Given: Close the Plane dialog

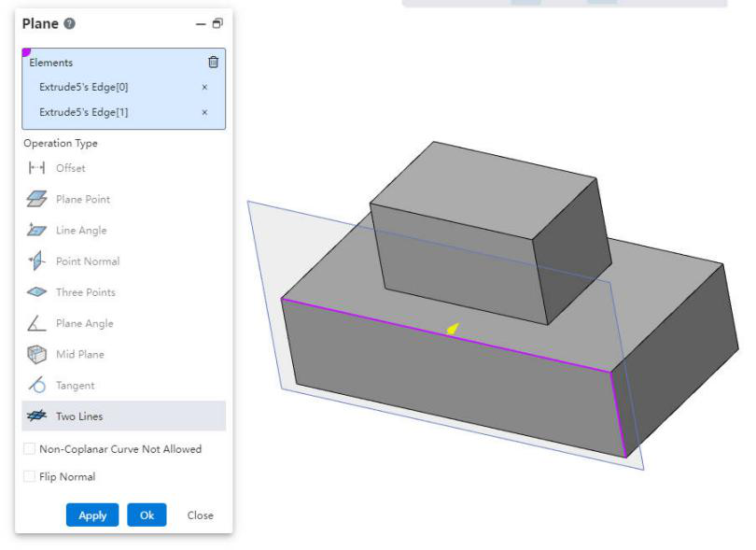Looking at the screenshot, I should tap(200, 515).
